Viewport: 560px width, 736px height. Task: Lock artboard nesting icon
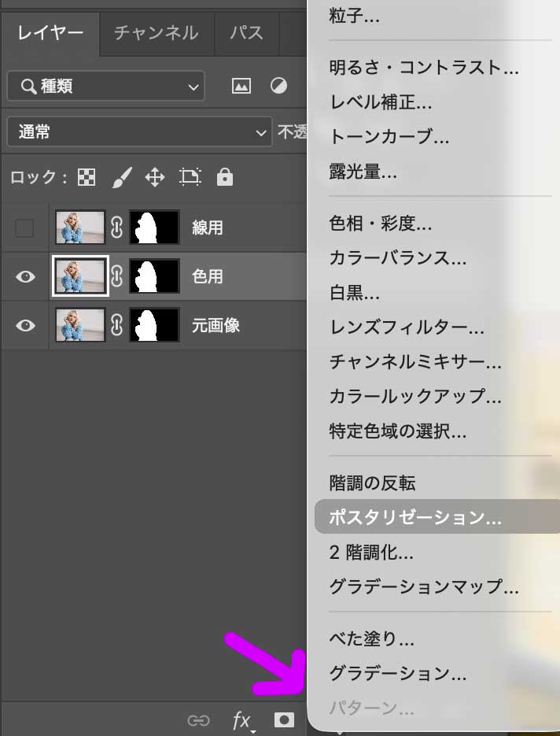[x=190, y=177]
